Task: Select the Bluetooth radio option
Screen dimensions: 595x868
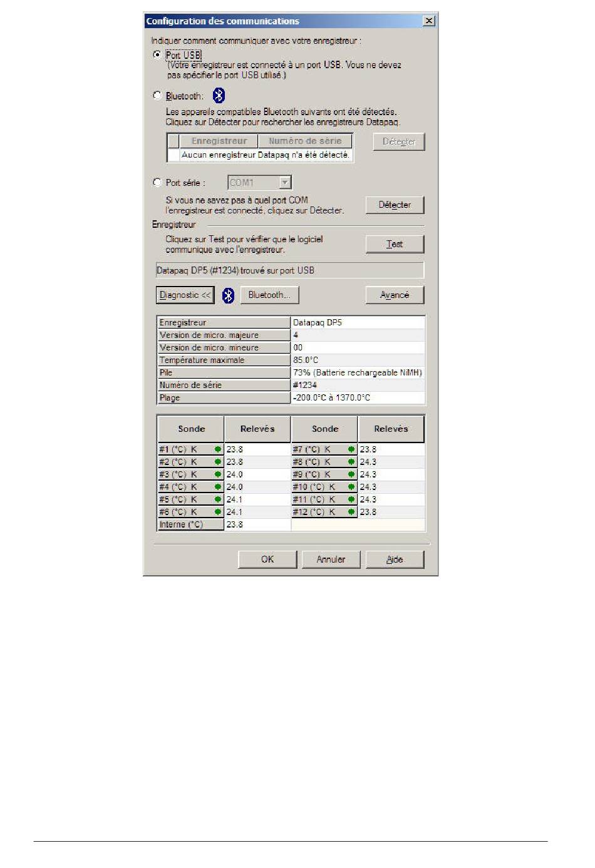Action: (x=157, y=95)
